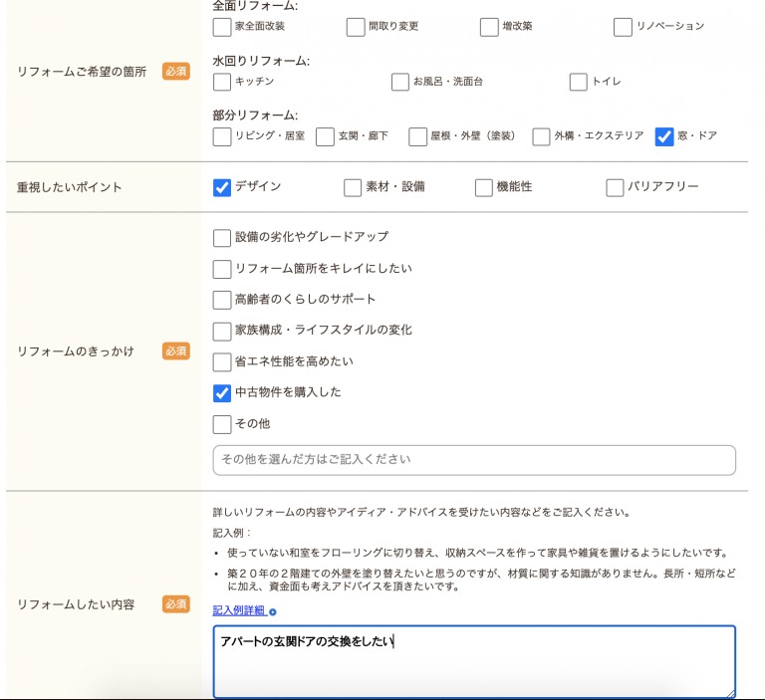Uncheck 中古物件を購入した option
This screenshot has width=765, height=700.
coord(222,393)
